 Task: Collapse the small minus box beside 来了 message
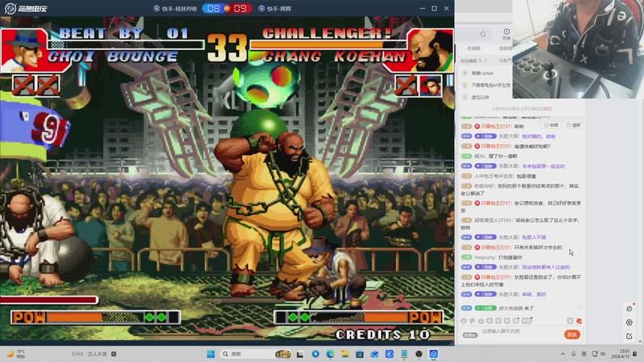580,306
